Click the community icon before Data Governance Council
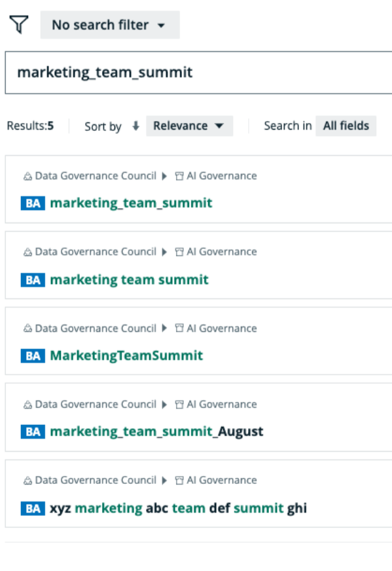Image resolution: width=392 pixels, height=571 pixels. click(26, 175)
